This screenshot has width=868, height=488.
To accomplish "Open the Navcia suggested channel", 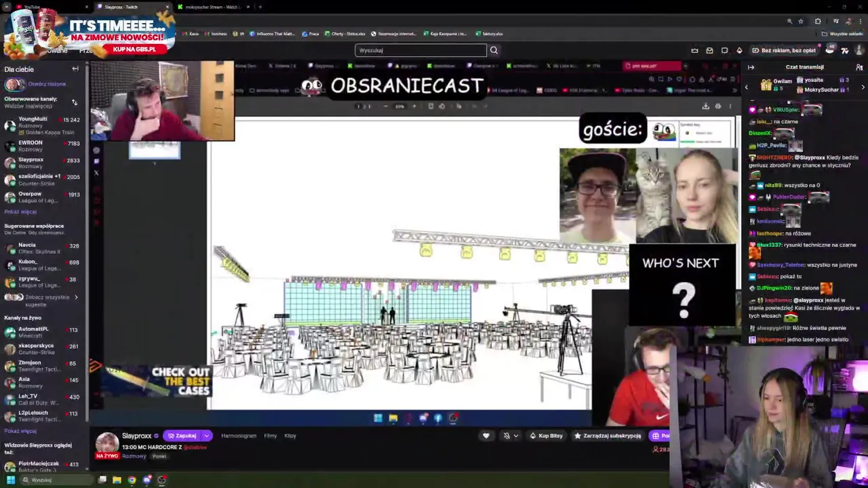I will [x=43, y=248].
